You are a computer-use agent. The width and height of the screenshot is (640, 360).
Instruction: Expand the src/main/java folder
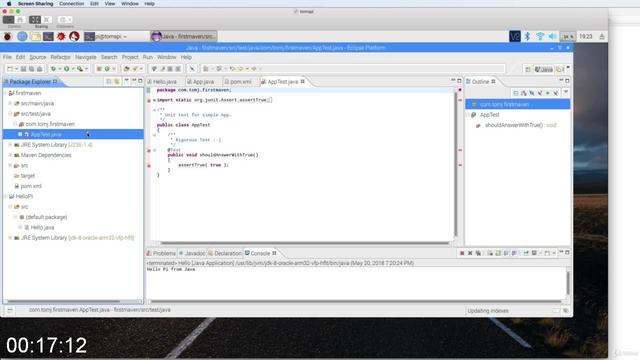coord(10,103)
